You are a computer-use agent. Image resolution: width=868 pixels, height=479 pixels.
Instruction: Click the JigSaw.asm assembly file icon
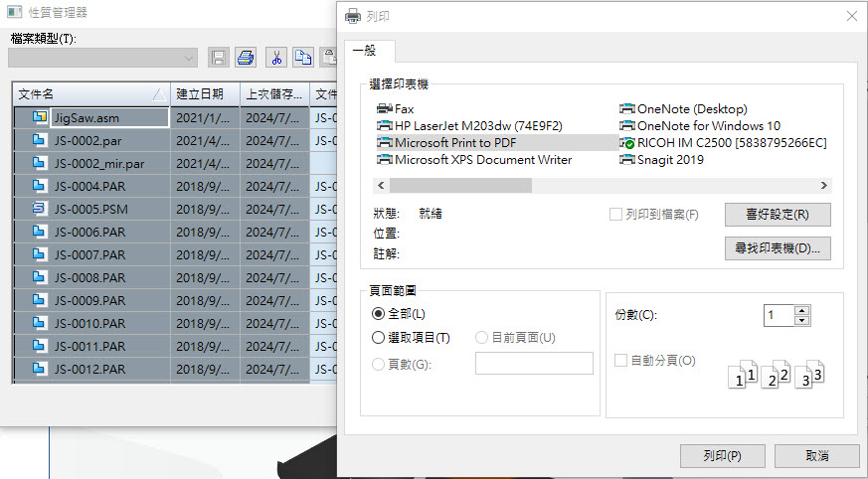[39, 117]
